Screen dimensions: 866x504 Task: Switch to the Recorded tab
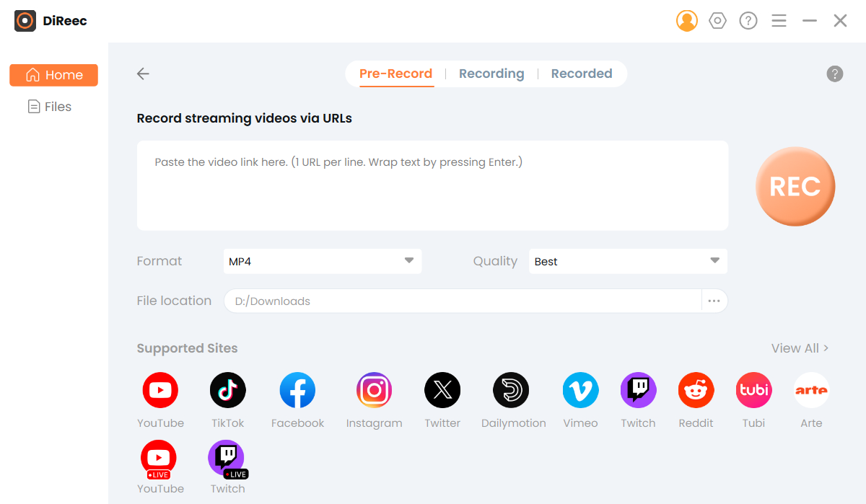click(x=582, y=73)
